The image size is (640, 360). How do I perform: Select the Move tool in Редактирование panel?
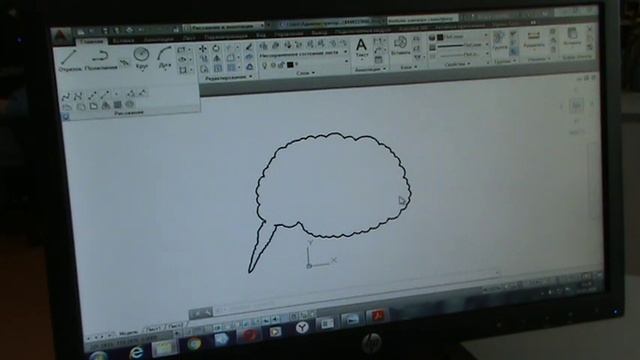202,49
